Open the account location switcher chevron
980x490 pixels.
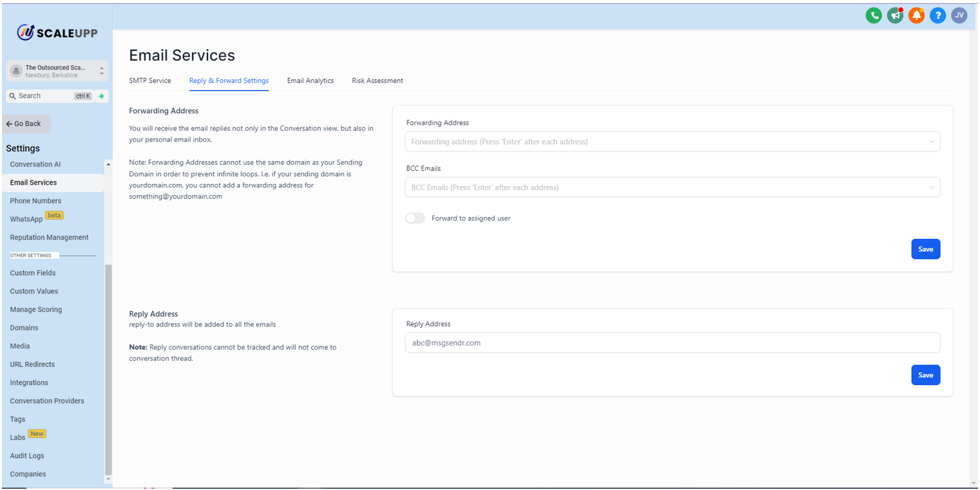click(101, 71)
